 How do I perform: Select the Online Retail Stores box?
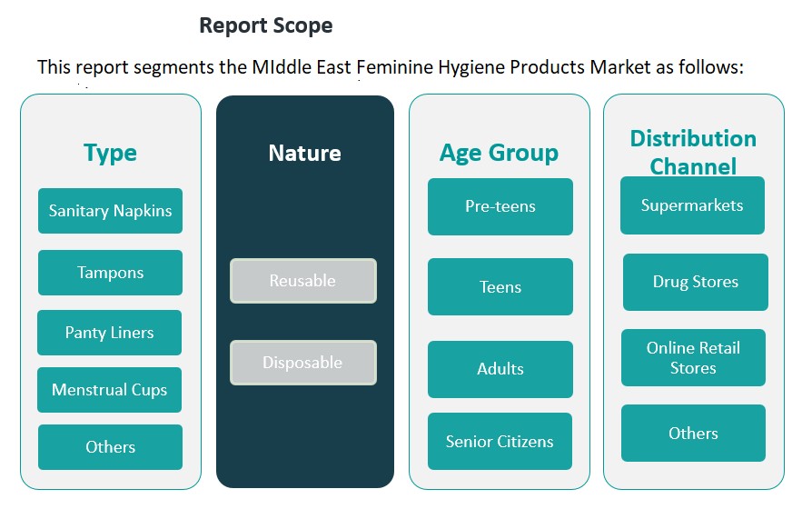pos(693,357)
